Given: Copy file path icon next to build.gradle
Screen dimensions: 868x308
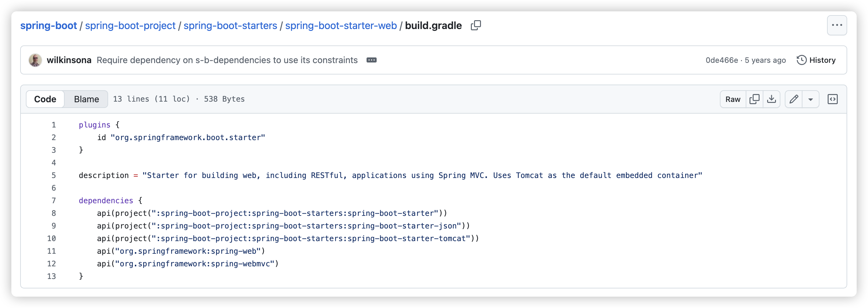Looking at the screenshot, I should click(475, 25).
